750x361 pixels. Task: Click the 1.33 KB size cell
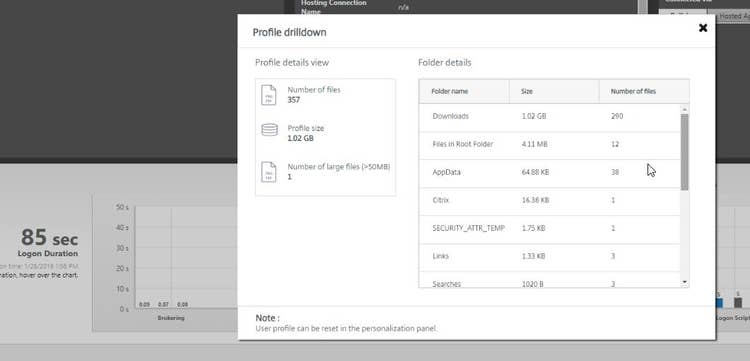point(533,256)
